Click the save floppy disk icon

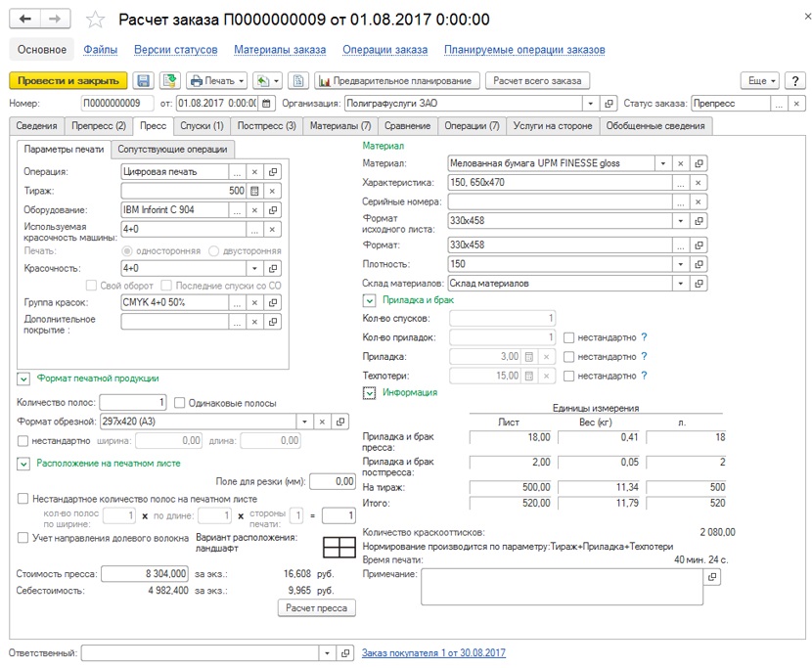coord(143,81)
